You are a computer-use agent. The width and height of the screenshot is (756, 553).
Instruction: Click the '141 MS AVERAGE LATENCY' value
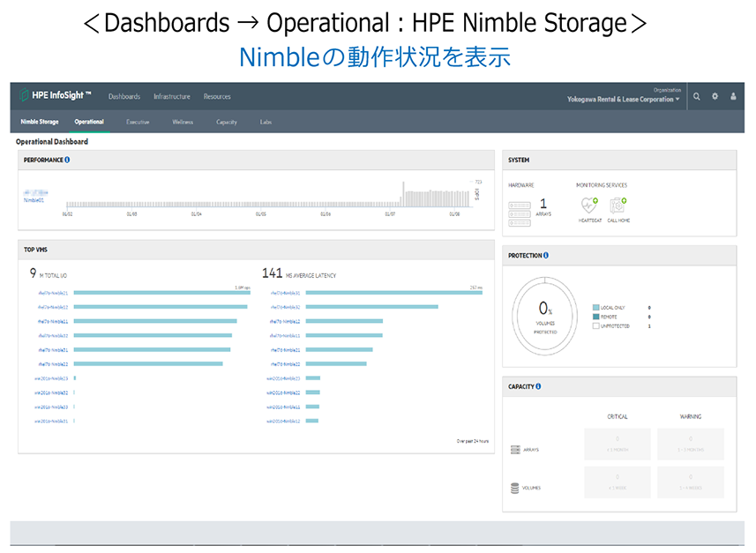click(x=299, y=273)
